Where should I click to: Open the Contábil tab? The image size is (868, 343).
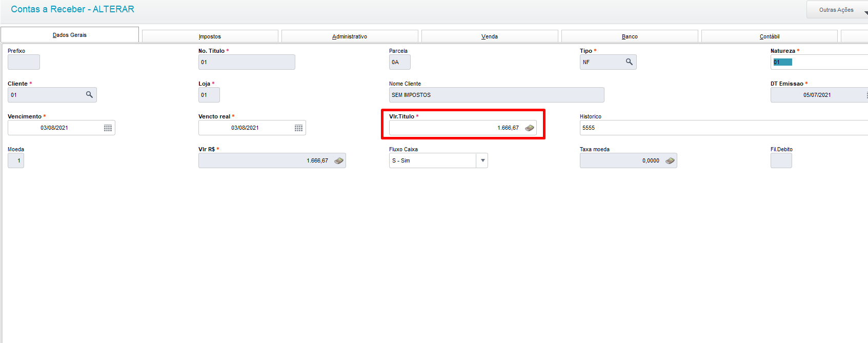coord(770,36)
